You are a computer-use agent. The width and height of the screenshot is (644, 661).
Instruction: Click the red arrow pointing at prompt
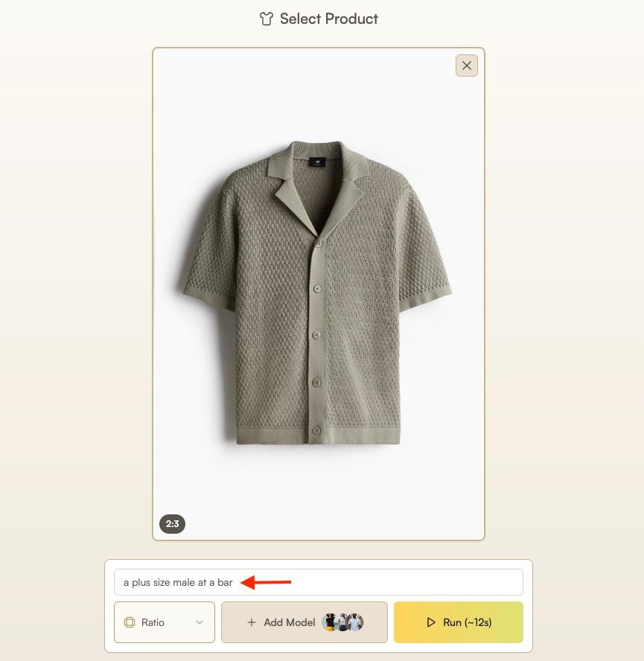click(266, 582)
